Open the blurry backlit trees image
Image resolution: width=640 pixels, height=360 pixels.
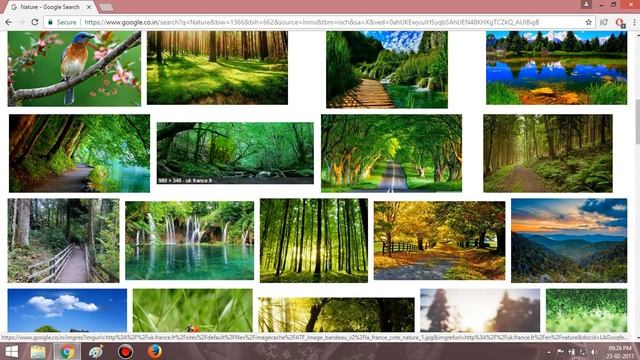click(480, 310)
